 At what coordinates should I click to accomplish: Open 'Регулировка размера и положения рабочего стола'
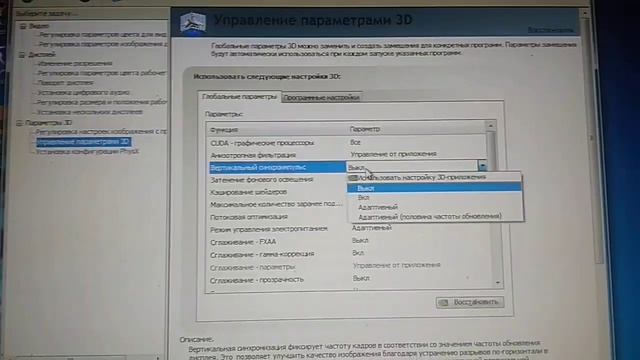coord(102,102)
